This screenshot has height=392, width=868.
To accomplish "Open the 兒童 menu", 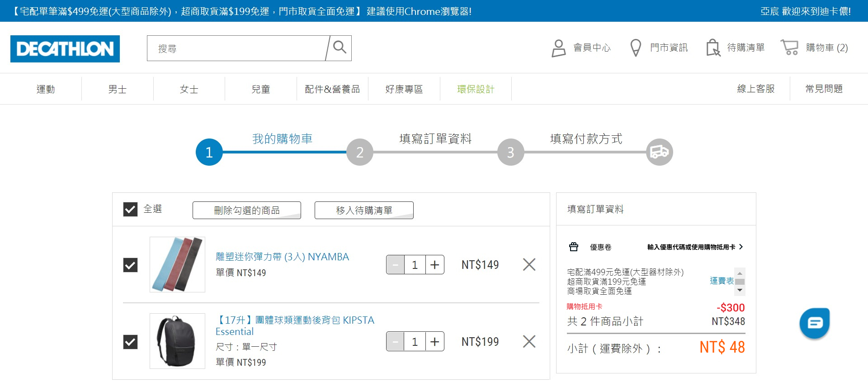I will pyautogui.click(x=261, y=89).
